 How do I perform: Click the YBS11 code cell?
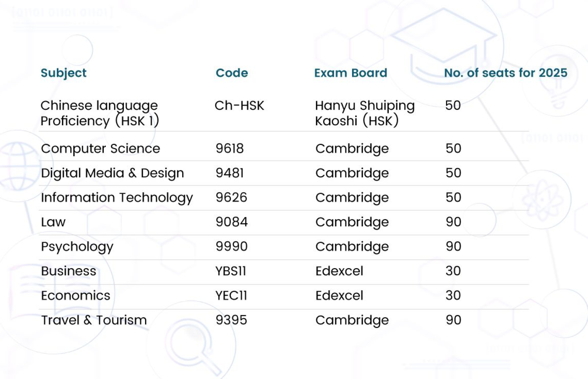pos(230,271)
